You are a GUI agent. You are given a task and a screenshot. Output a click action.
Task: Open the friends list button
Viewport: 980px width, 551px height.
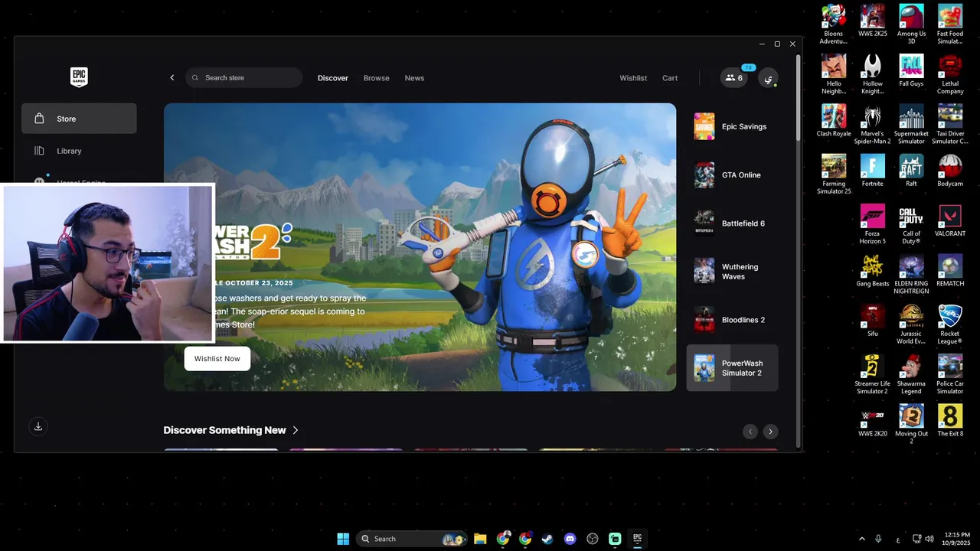pos(734,78)
